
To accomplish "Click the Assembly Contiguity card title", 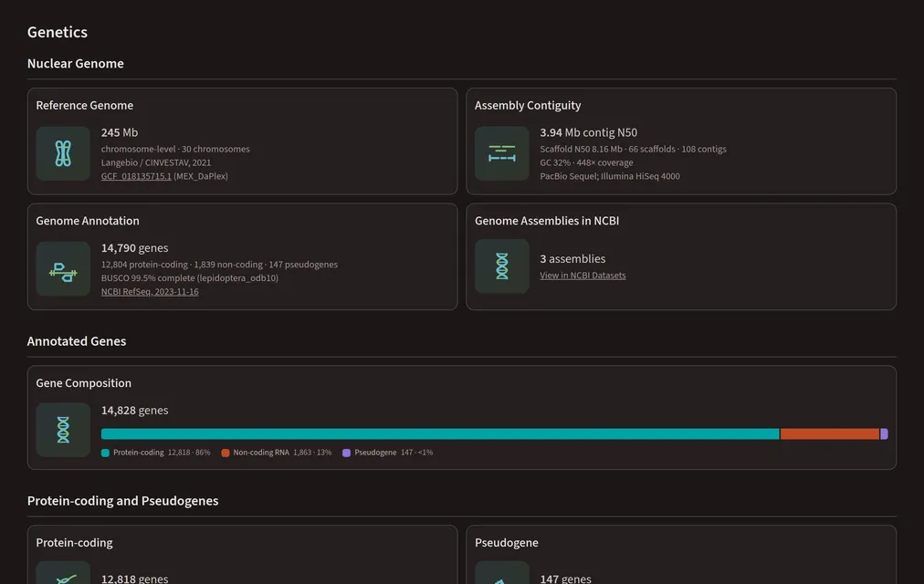I will click(528, 105).
